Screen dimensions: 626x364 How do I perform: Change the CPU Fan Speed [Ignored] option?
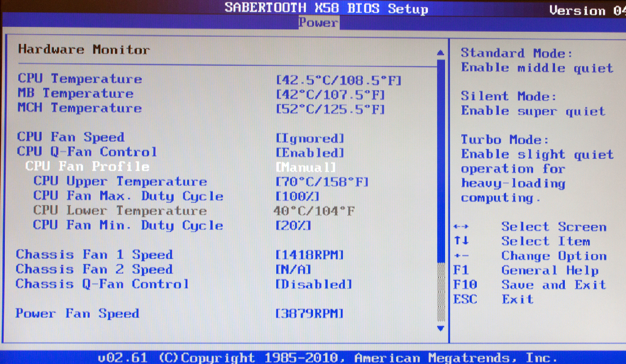point(310,138)
